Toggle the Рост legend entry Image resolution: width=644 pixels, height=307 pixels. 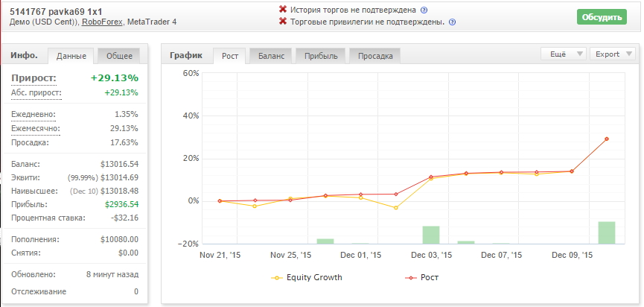click(422, 277)
